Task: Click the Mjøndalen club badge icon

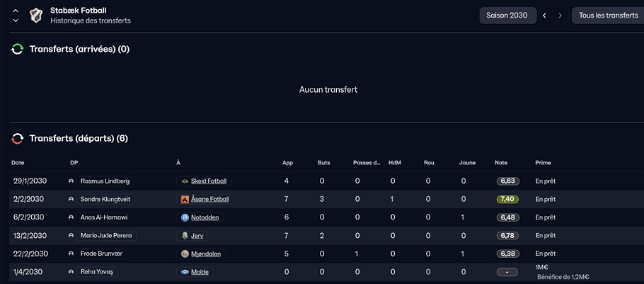Action: pos(185,254)
